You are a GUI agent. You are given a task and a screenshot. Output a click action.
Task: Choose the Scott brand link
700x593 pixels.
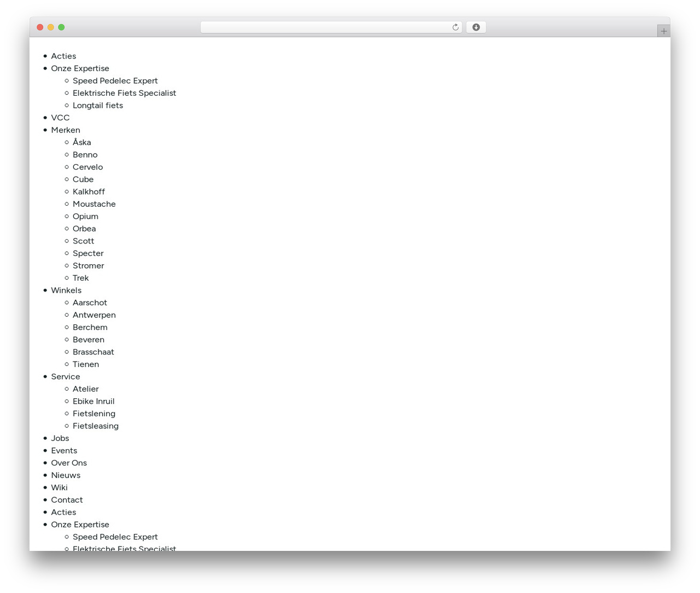pyautogui.click(x=84, y=241)
